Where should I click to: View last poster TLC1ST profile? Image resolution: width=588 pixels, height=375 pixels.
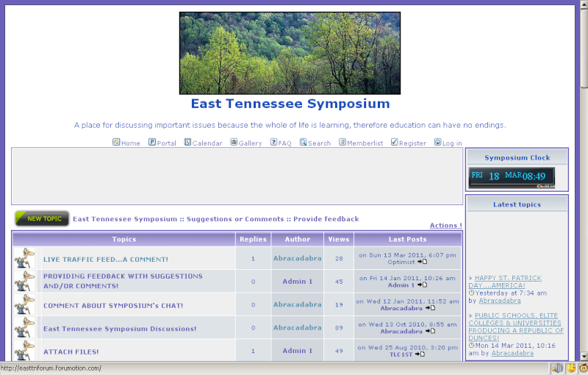401,354
